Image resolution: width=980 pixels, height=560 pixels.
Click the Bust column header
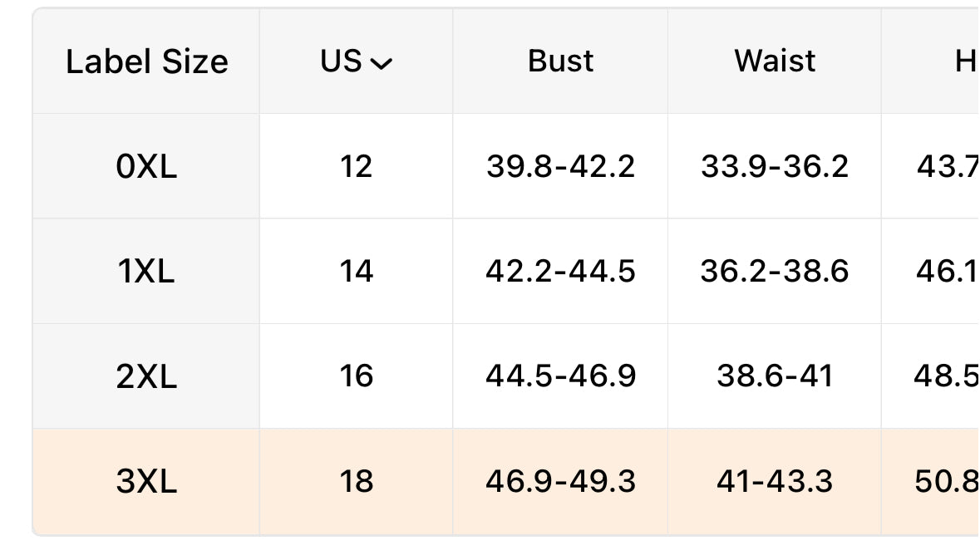point(560,61)
